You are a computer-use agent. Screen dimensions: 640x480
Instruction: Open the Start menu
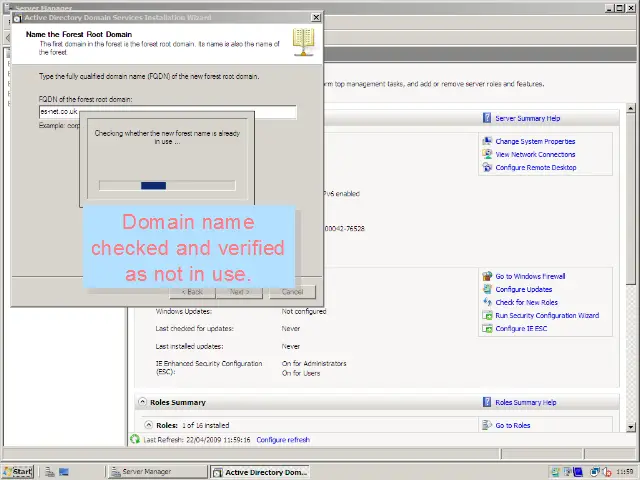point(18,471)
